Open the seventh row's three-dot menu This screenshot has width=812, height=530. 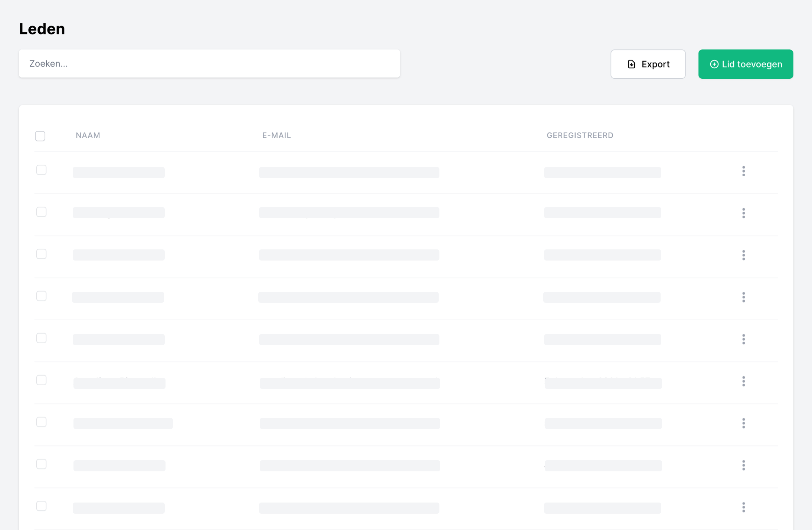click(743, 423)
